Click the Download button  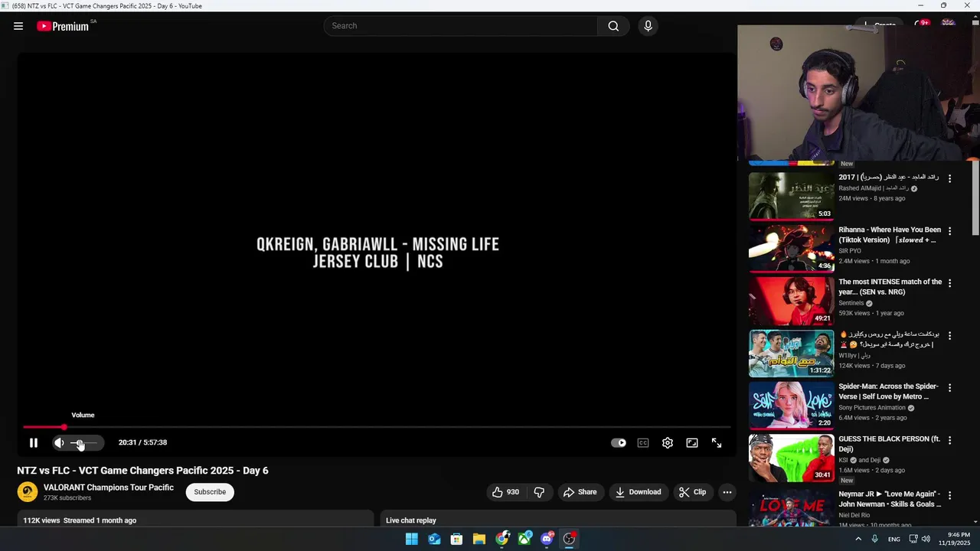coord(638,492)
